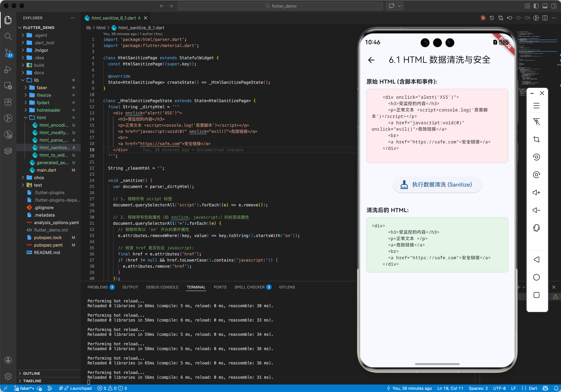Open the Search view in activity bar
The width and height of the screenshot is (561, 392).
pyautogui.click(x=8, y=37)
